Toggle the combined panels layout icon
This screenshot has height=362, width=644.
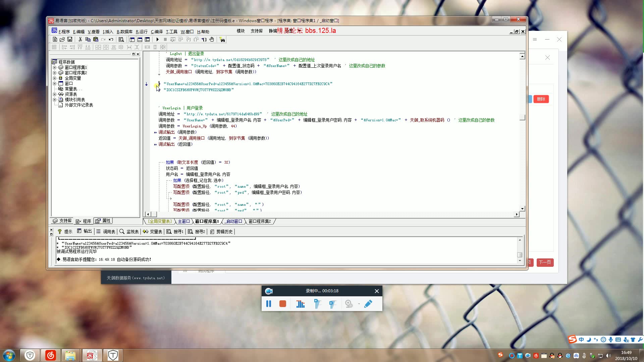[147, 40]
